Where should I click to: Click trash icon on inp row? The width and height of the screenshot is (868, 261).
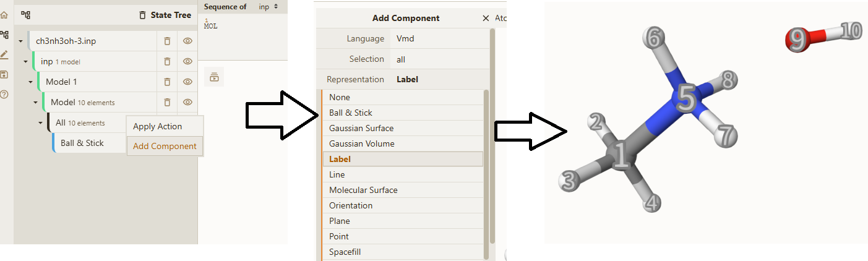[x=167, y=61]
